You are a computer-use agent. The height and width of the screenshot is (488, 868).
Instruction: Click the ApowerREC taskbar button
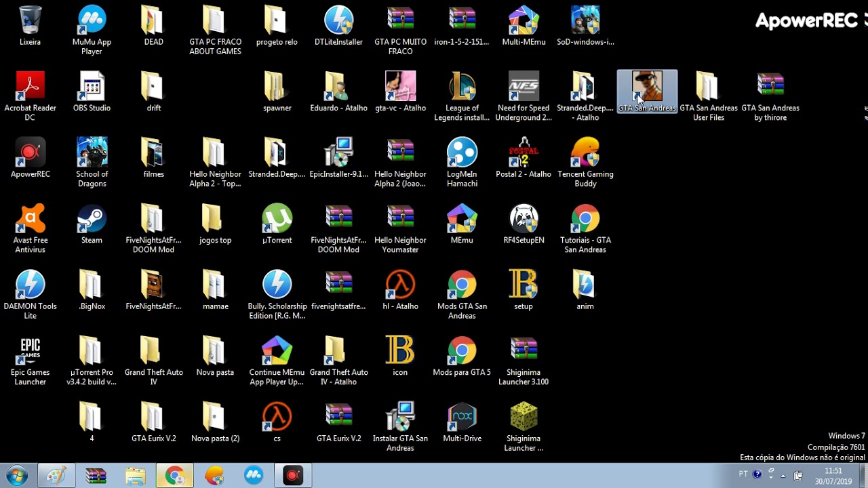click(x=292, y=476)
